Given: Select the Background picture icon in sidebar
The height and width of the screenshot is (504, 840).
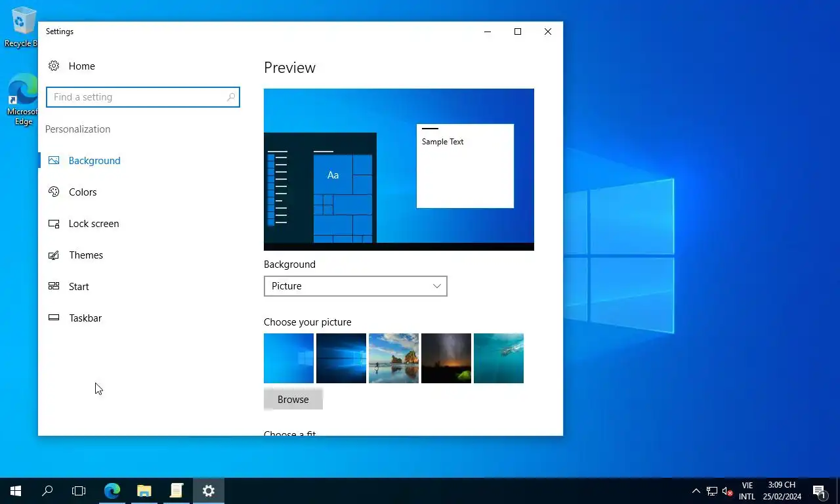Looking at the screenshot, I should tap(54, 160).
